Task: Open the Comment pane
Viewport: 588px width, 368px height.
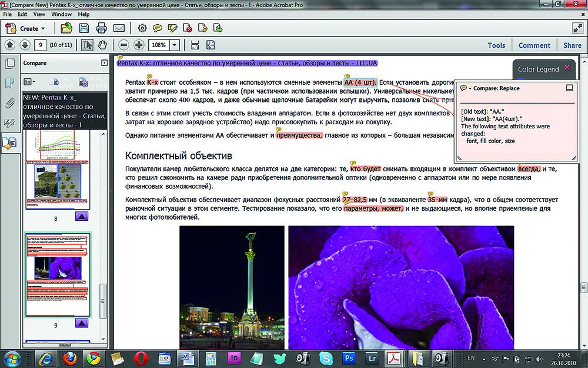Action: 534,45
